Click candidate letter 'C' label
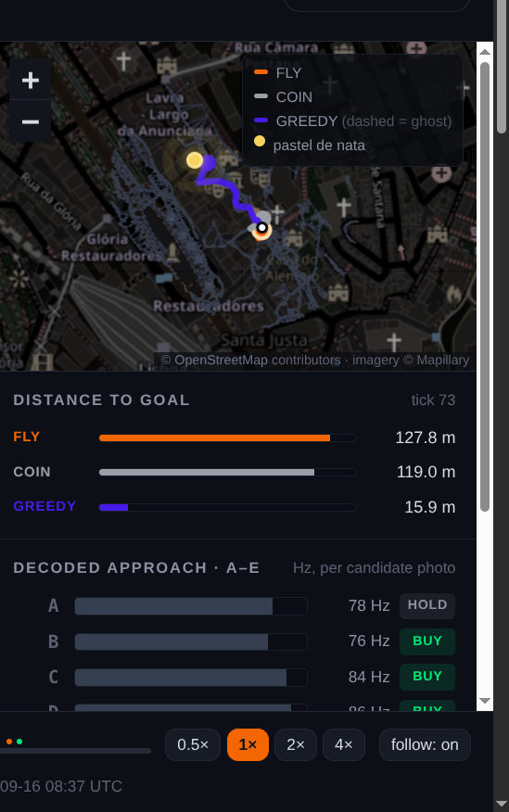Screen dimensions: 509x812 [54, 678]
